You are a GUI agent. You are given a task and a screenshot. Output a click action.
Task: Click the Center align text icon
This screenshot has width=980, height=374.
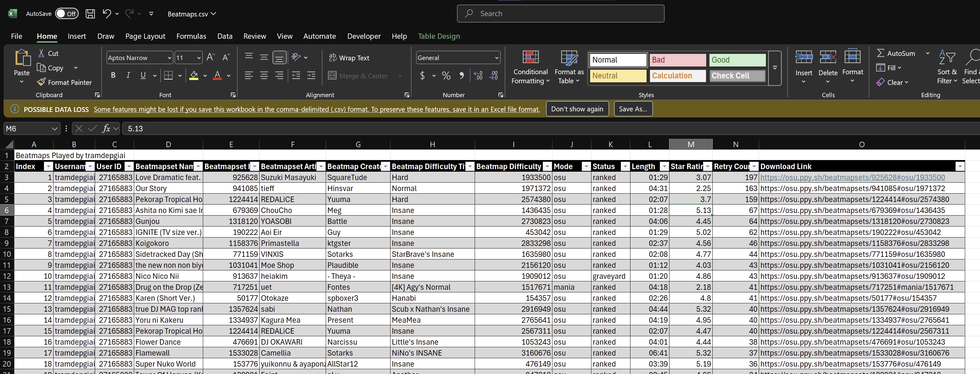click(264, 76)
